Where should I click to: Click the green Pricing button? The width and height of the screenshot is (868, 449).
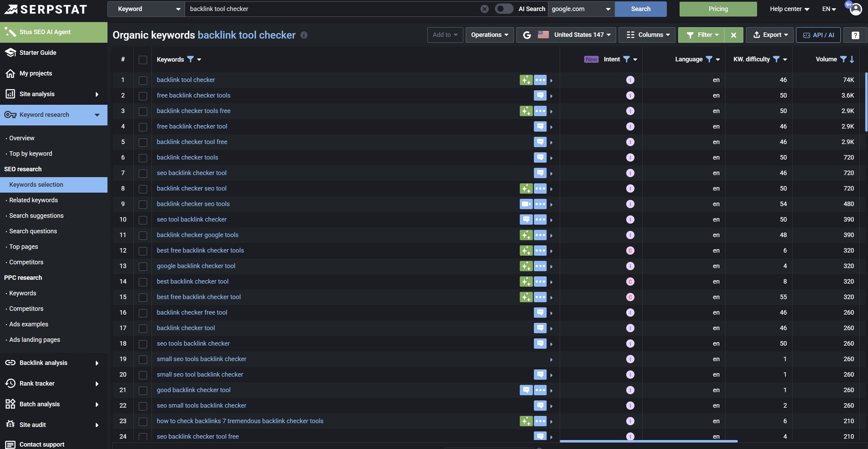click(x=718, y=9)
